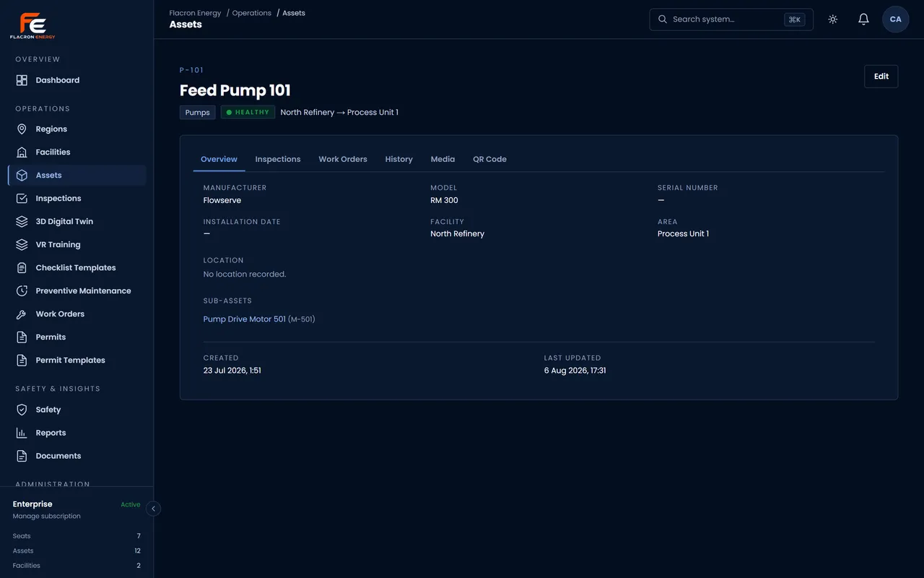Switch to the Work Orders tab
This screenshot has width=924, height=578.
[x=343, y=159]
